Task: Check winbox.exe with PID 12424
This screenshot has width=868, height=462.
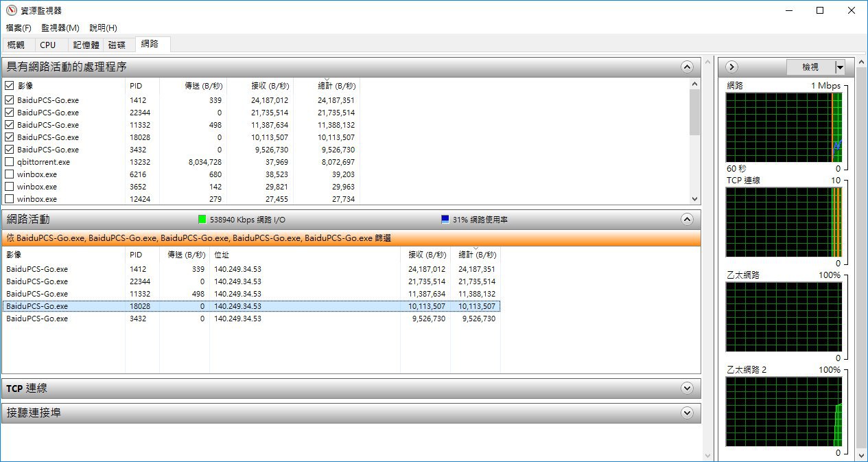Action: point(10,199)
